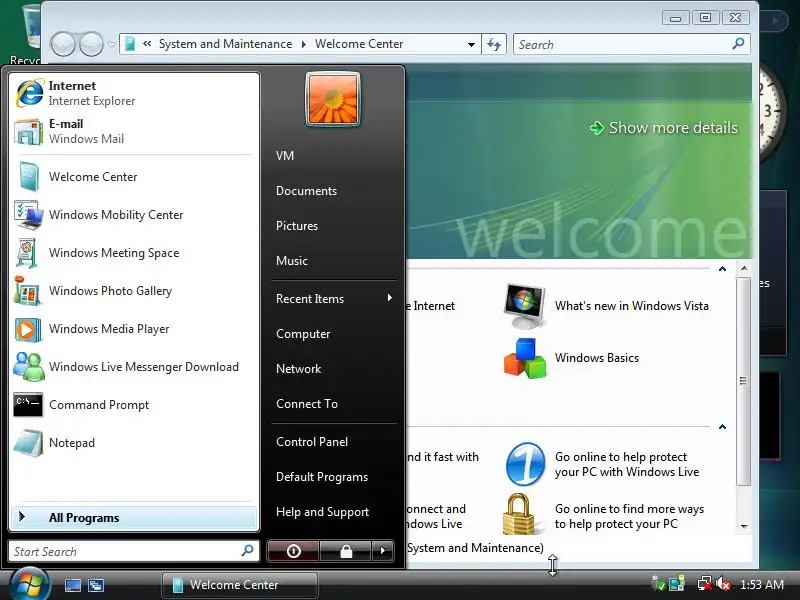800x600 pixels.
Task: Click What's new in Windows Vista icon
Action: (x=524, y=305)
